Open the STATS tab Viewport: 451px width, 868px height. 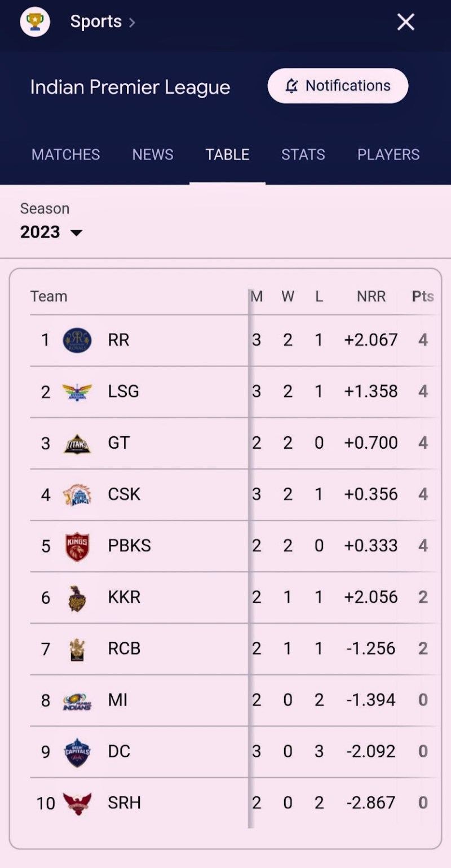pyautogui.click(x=303, y=155)
